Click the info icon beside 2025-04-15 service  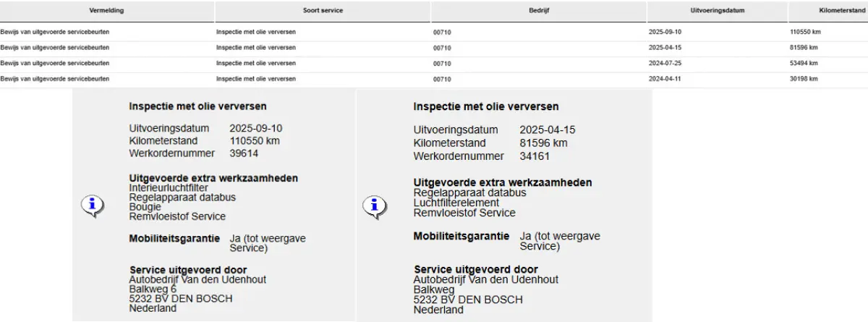click(373, 207)
